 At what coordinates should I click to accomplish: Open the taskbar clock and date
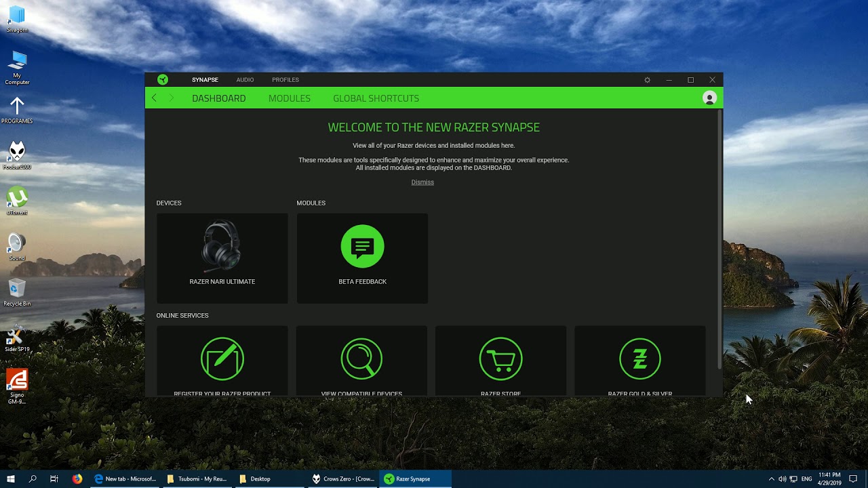coord(829,479)
